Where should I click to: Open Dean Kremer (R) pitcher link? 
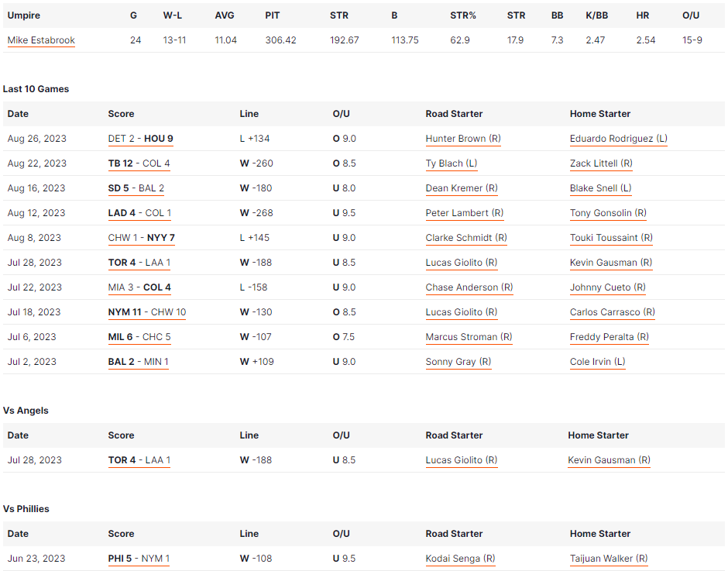pyautogui.click(x=462, y=188)
